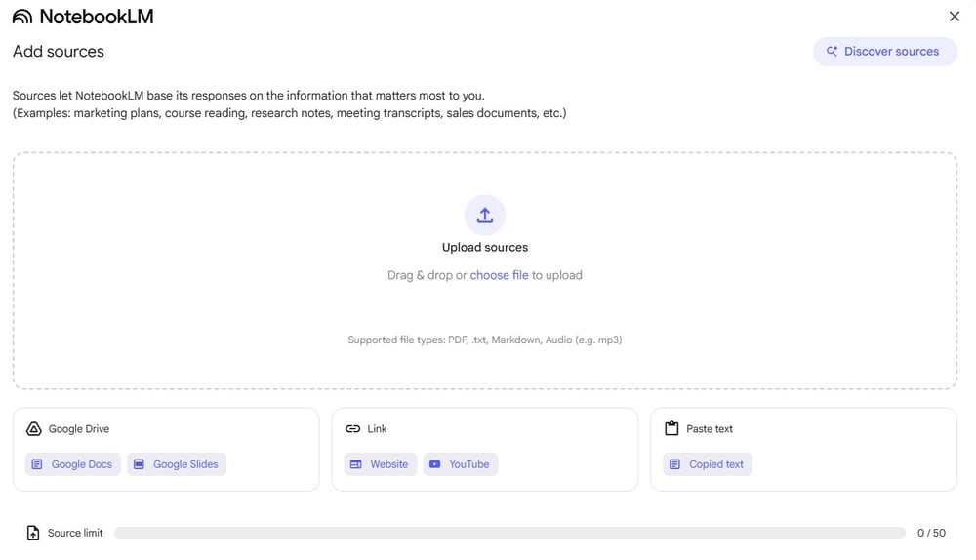Viewport: 976px width, 560px height.
Task: Click the Upload sources drop zone heading
Action: click(x=485, y=248)
